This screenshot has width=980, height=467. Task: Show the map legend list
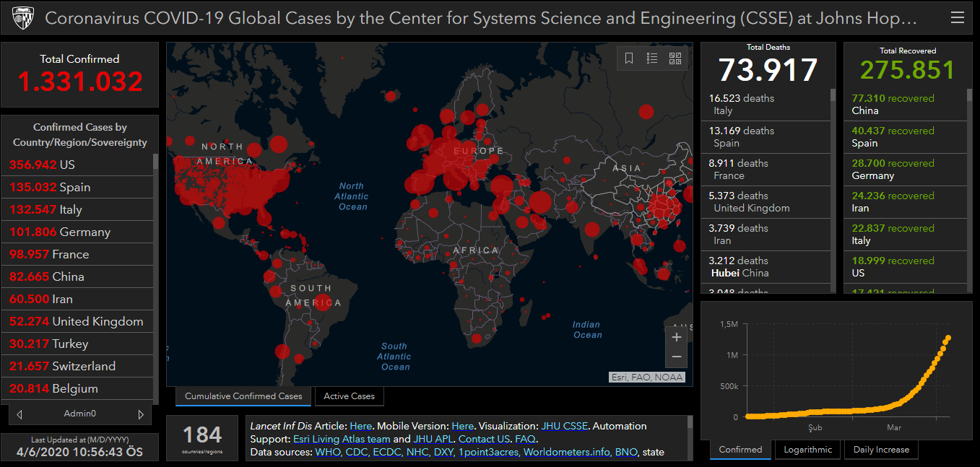point(652,58)
